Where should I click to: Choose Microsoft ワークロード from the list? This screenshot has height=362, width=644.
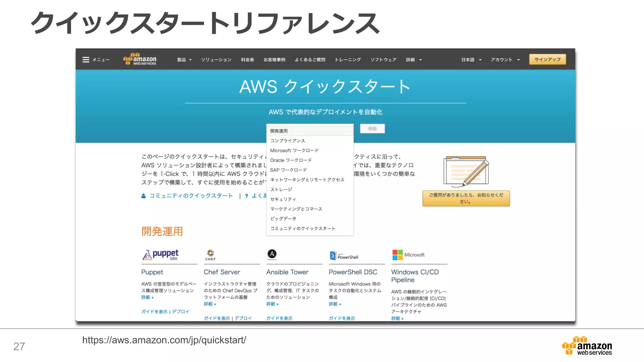310,150
